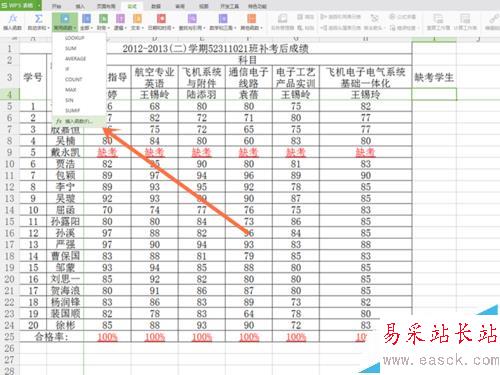The height and width of the screenshot is (375, 500).
Task: Open the Text functions dropdown
Action: point(137,22)
